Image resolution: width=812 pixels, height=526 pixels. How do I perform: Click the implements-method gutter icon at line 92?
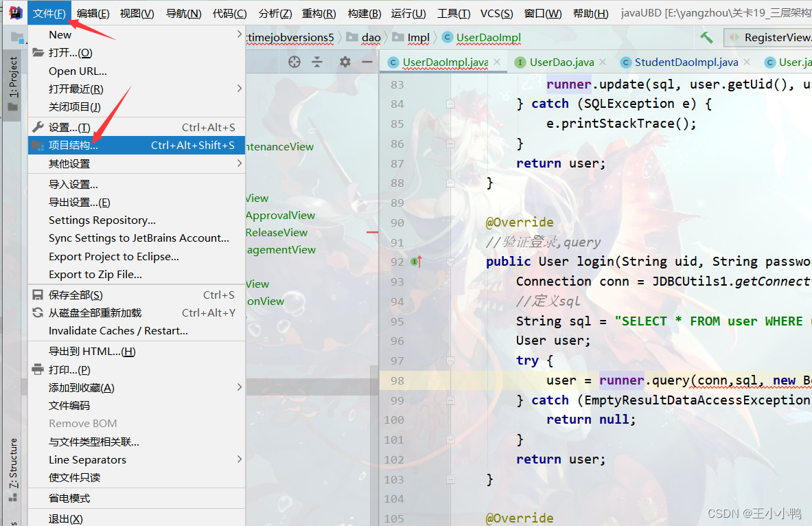pos(417,262)
